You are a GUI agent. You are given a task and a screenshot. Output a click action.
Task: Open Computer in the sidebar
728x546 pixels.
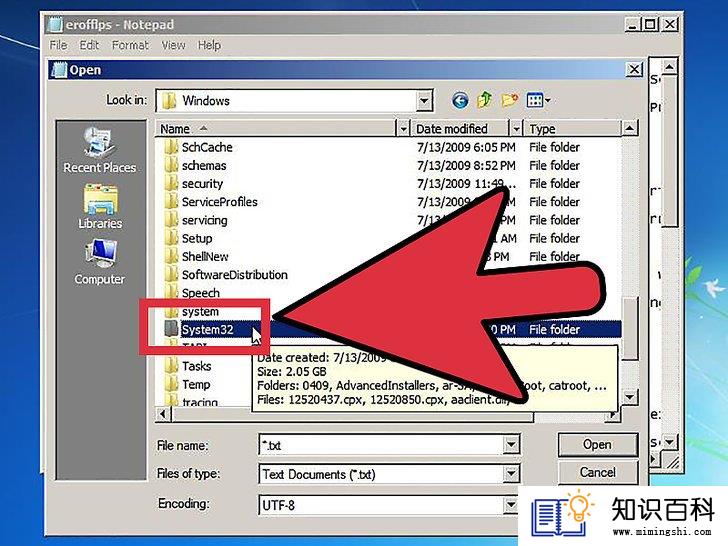click(99, 262)
